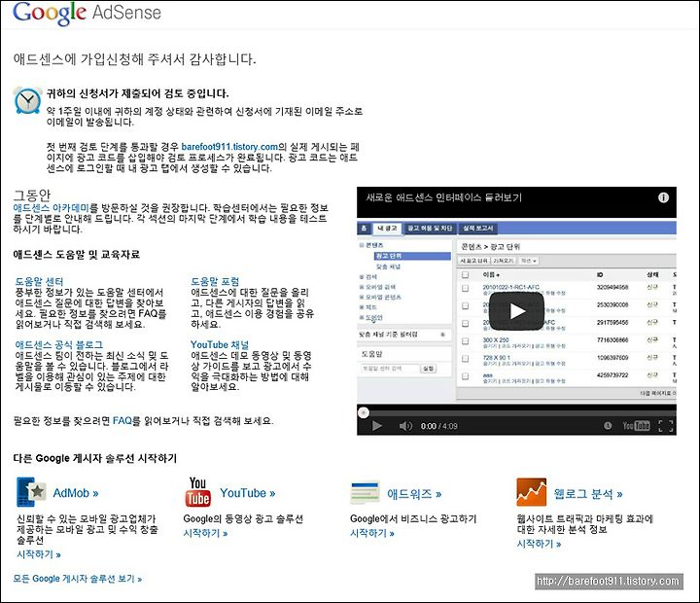This screenshot has height=603, width=700.
Task: Open the 웹로그 분석 » heading link
Action: coord(588,494)
